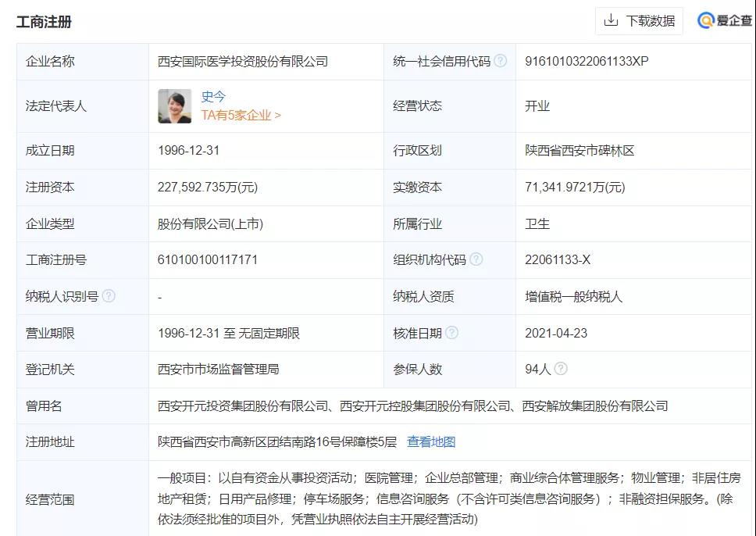Click the 下载数据 download button
The width and height of the screenshot is (756, 536).
click(639, 21)
